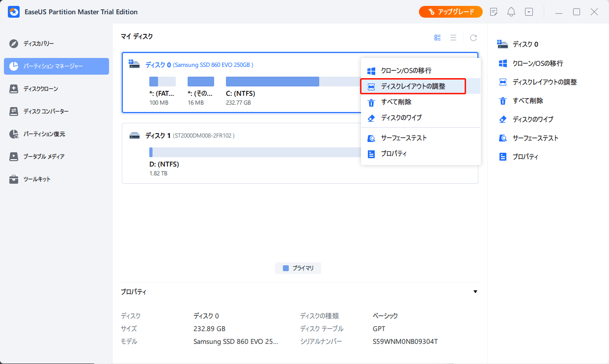Click Surface Test in the right panel
Image resolution: width=609 pixels, height=364 pixels.
[x=535, y=138]
